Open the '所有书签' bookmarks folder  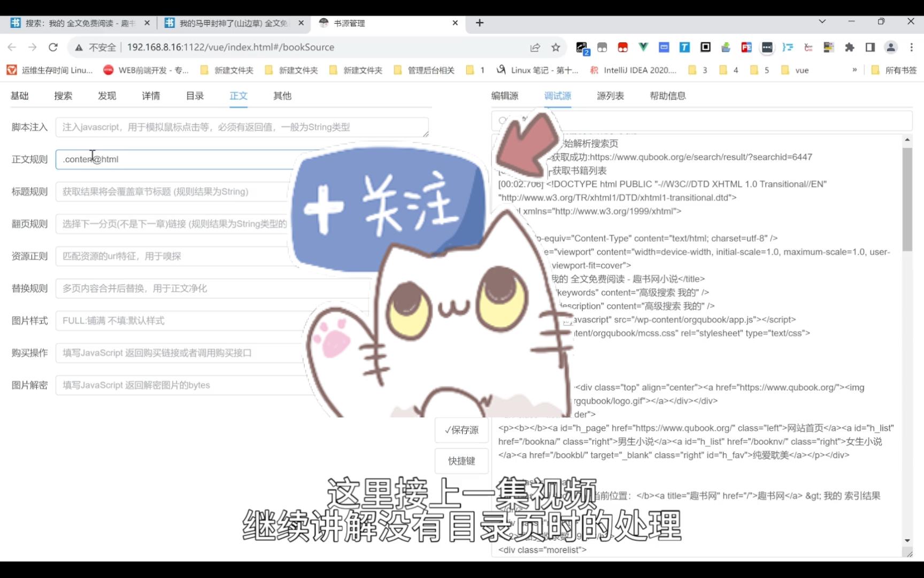pos(894,70)
